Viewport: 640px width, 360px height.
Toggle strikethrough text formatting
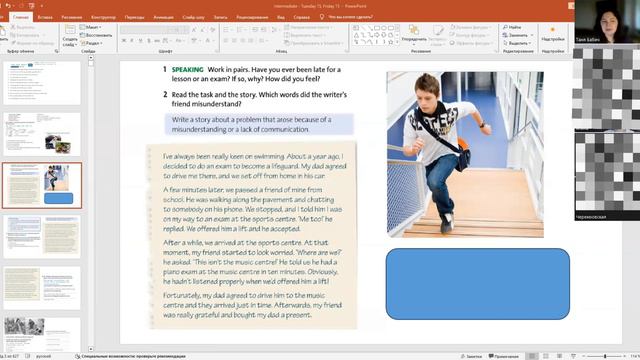(x=157, y=40)
